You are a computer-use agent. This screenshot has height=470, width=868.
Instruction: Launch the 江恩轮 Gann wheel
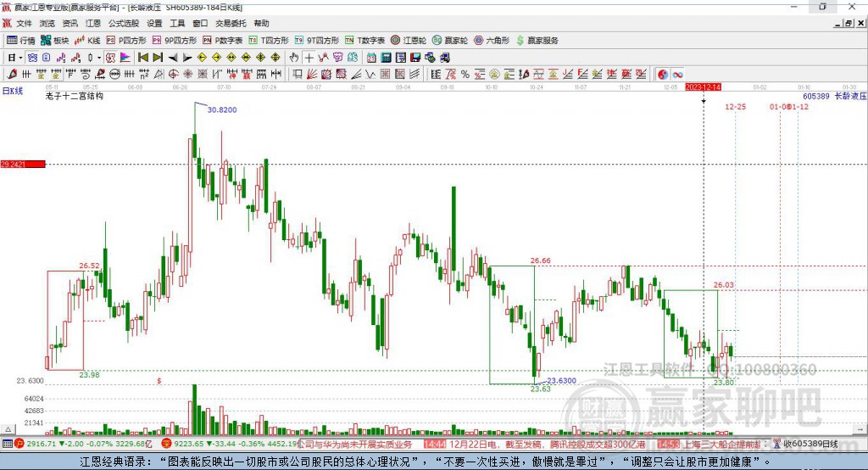click(409, 41)
